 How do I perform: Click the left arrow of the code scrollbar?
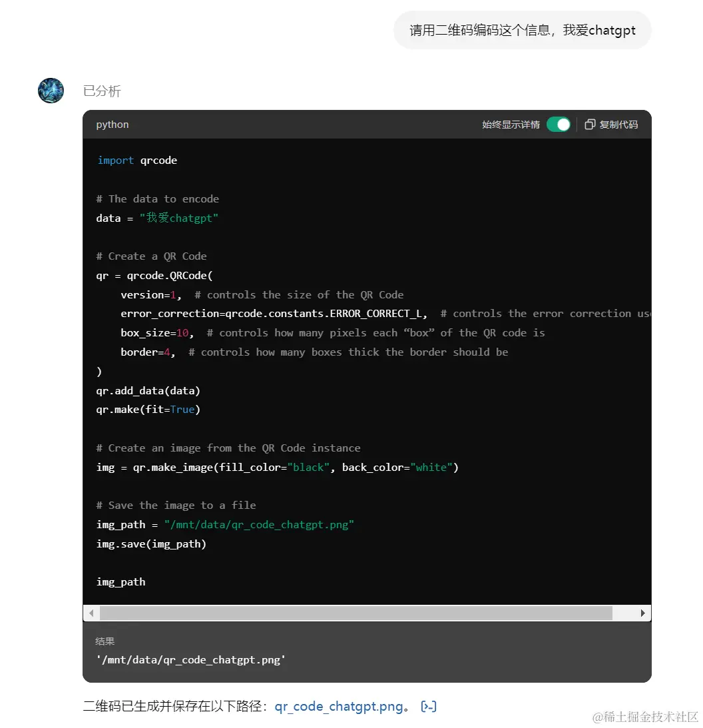point(91,613)
